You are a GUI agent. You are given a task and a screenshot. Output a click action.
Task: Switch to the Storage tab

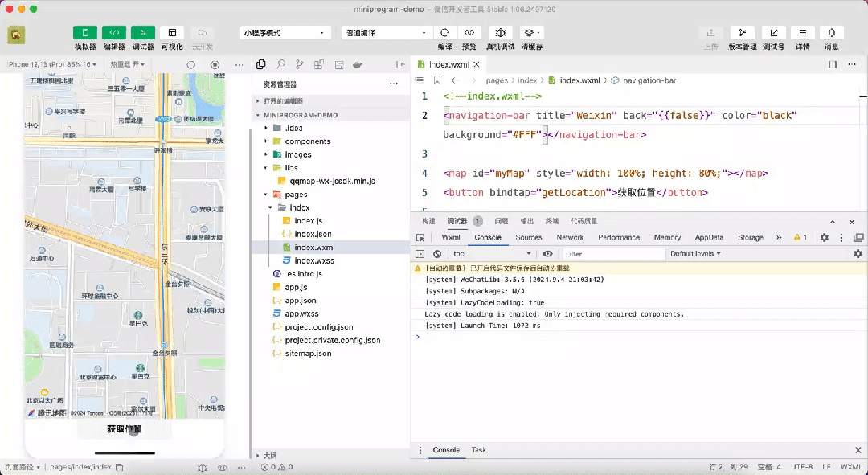click(x=750, y=238)
